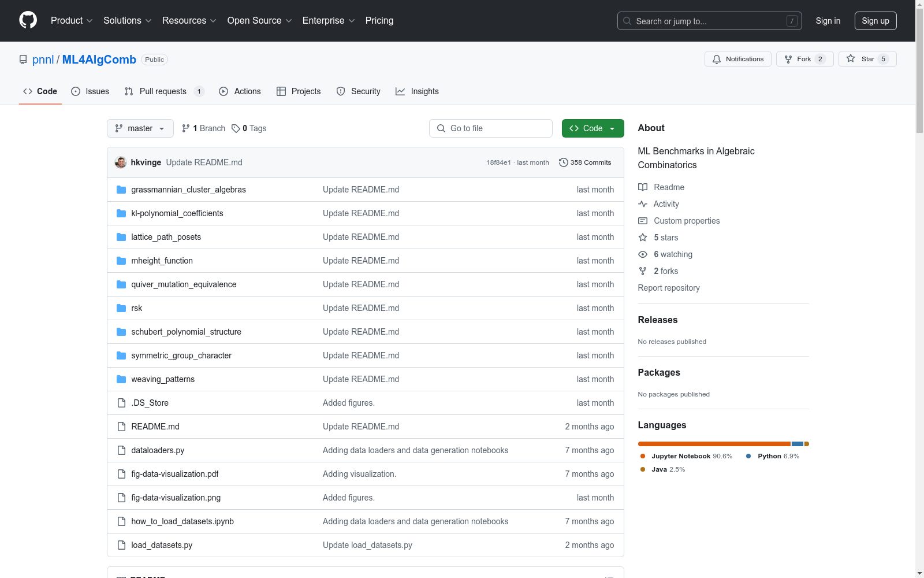Expand the Open Source menu
The image size is (924, 578).
[x=260, y=20]
